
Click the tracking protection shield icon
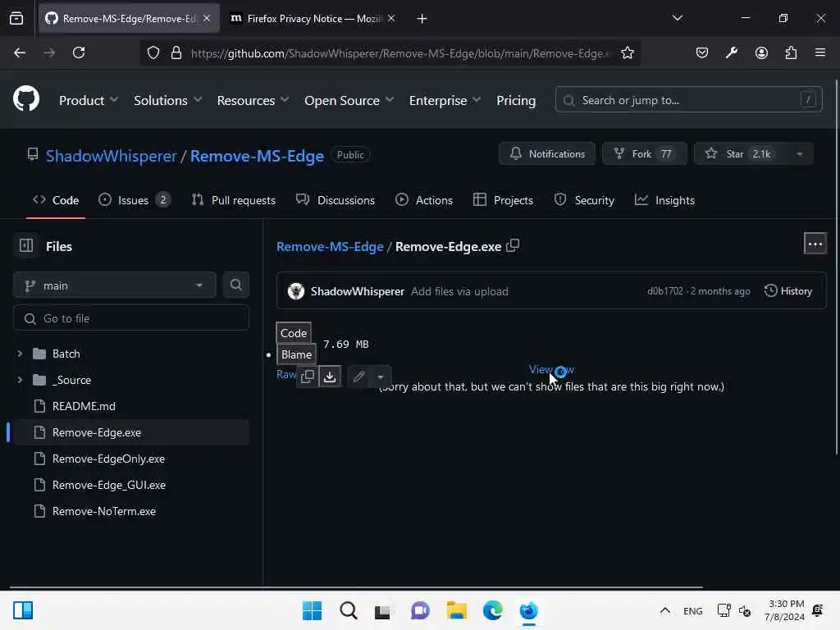[153, 52]
